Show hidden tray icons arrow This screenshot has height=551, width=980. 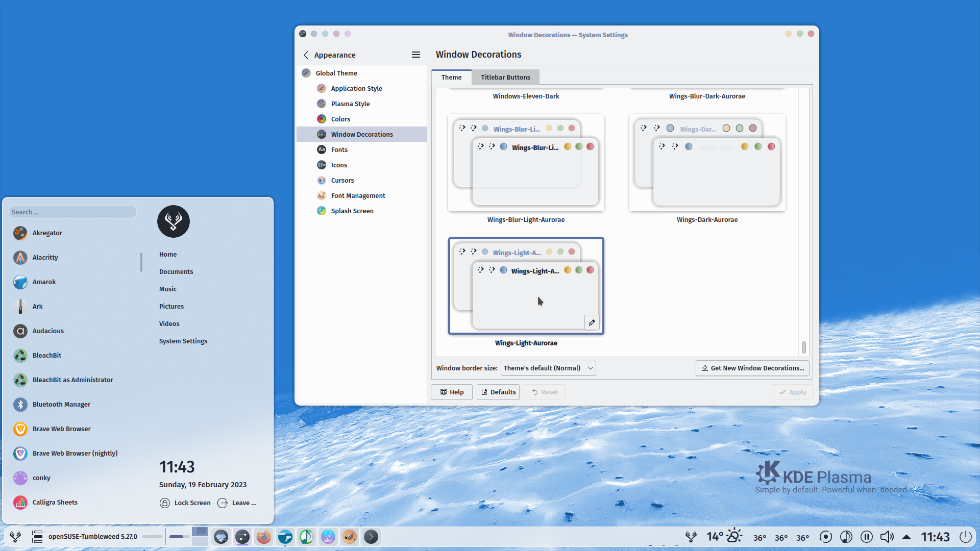point(907,537)
